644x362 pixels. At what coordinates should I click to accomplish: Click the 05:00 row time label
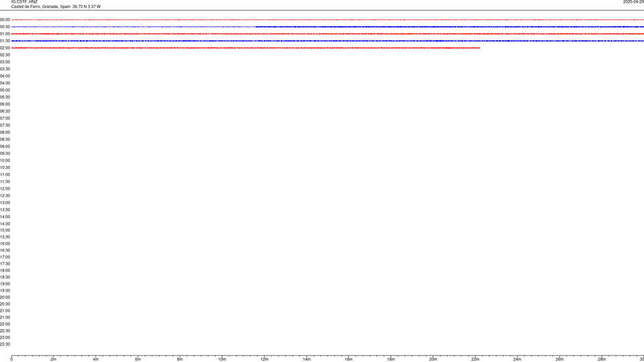[x=5, y=90]
